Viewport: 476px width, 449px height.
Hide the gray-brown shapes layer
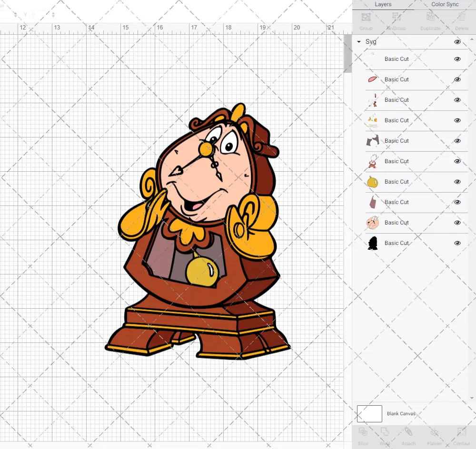pyautogui.click(x=457, y=141)
